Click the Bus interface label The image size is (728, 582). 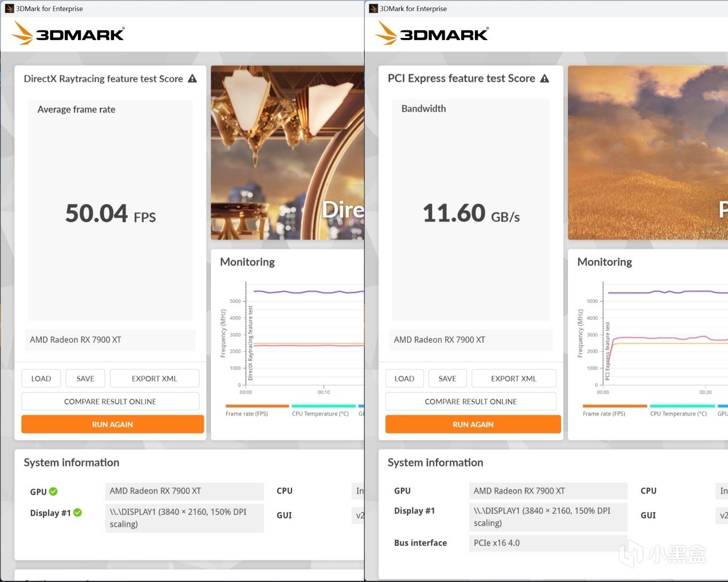pyautogui.click(x=421, y=542)
